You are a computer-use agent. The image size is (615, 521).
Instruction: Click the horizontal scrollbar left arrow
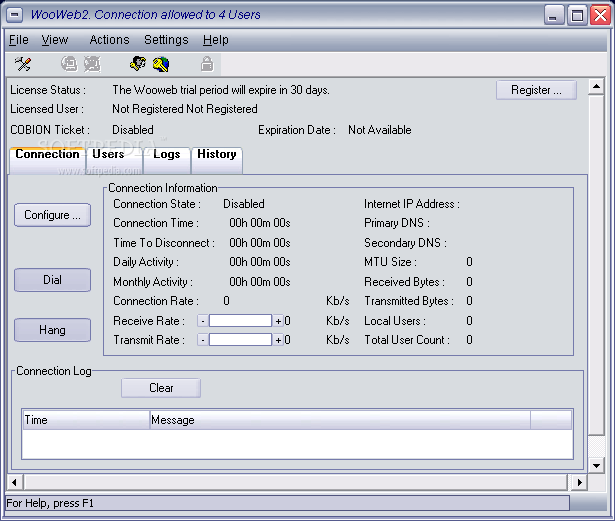tap(15, 483)
